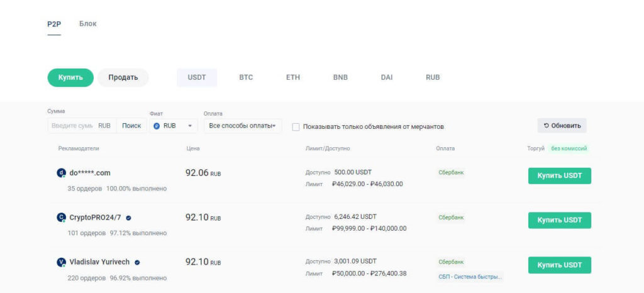Click Vladislav Yurivech avatar icon
644x293 pixels.
coord(61,262)
